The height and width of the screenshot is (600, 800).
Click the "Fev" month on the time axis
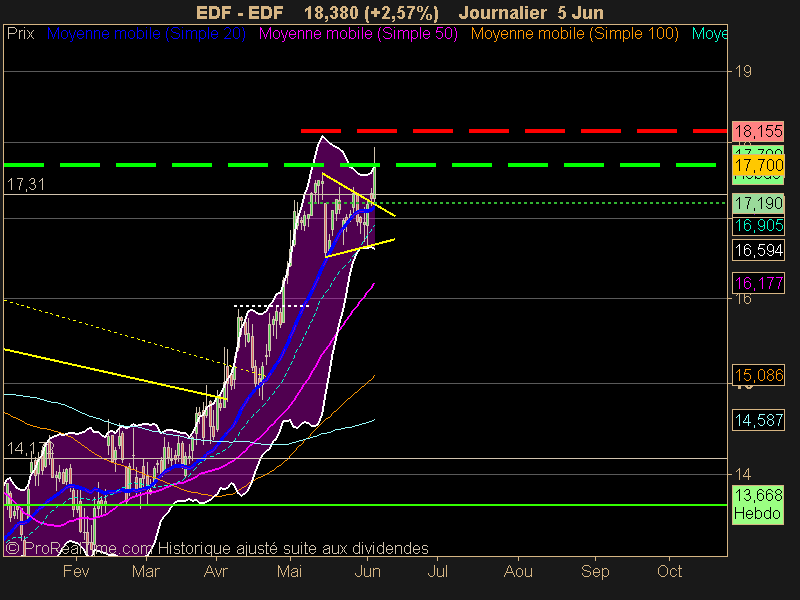(76, 571)
